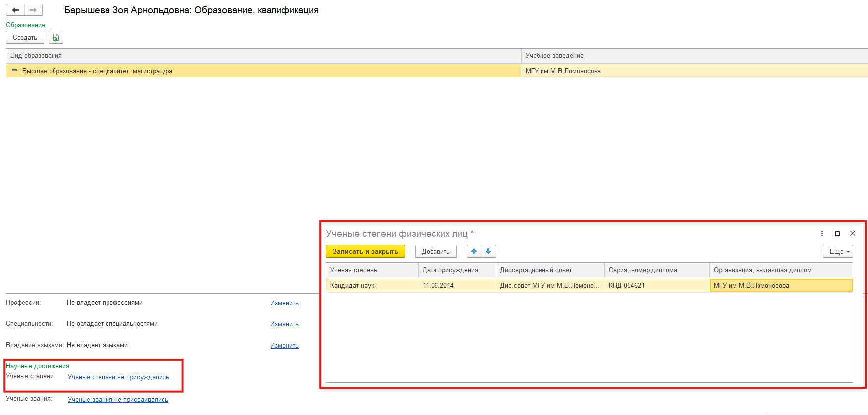Go forward with the right arrow button
This screenshot has height=415, width=868.
(x=33, y=10)
